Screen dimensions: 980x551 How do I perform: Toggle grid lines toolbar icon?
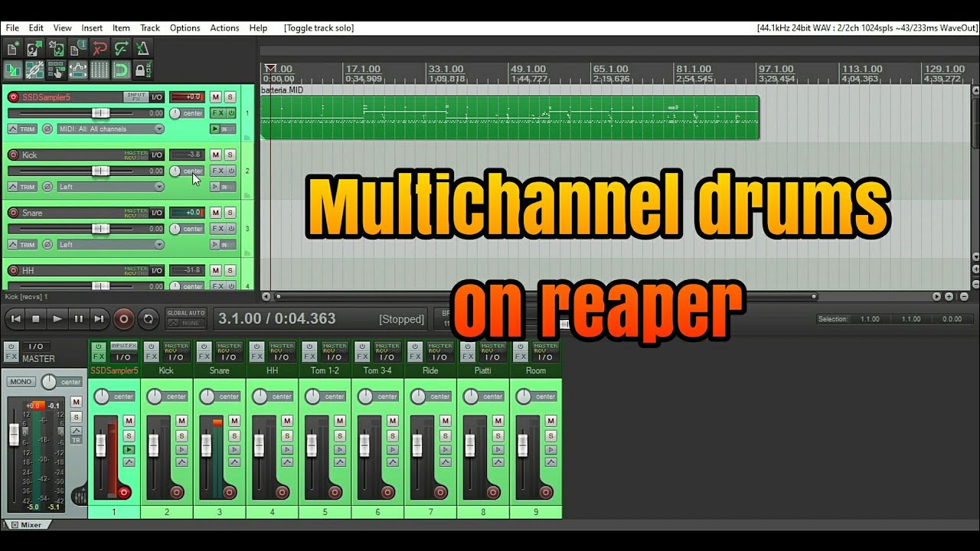(x=100, y=70)
